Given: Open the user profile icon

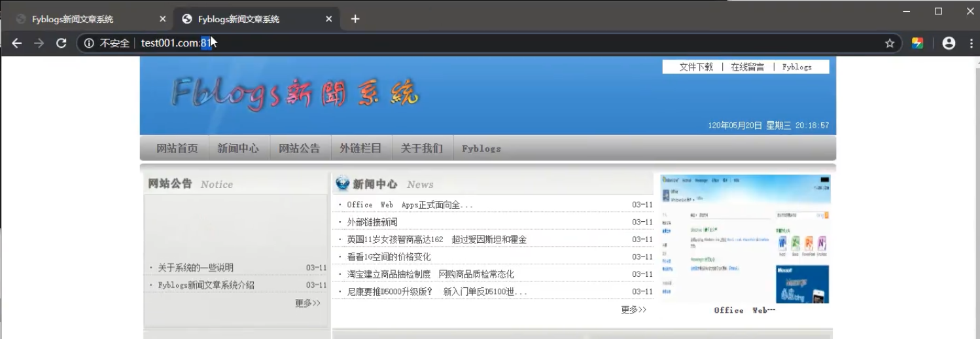Looking at the screenshot, I should (949, 43).
